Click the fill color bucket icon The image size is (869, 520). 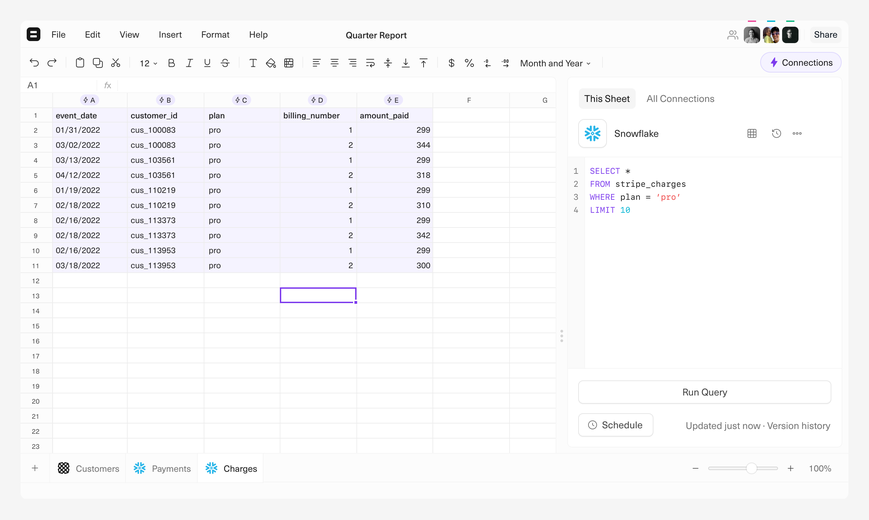(x=270, y=63)
